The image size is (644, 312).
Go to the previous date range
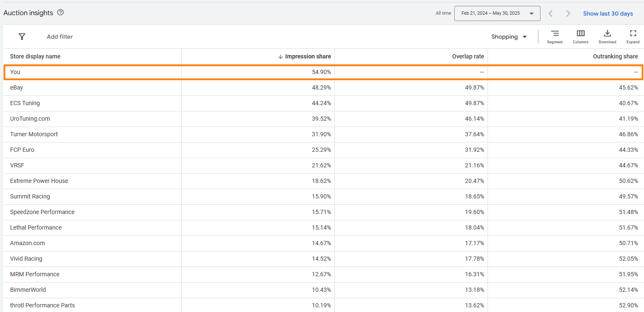pos(550,13)
